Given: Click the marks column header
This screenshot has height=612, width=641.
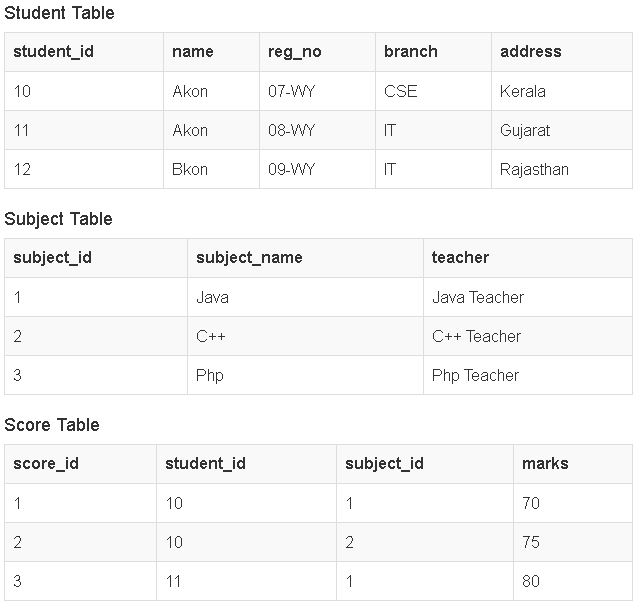Looking at the screenshot, I should (545, 464).
